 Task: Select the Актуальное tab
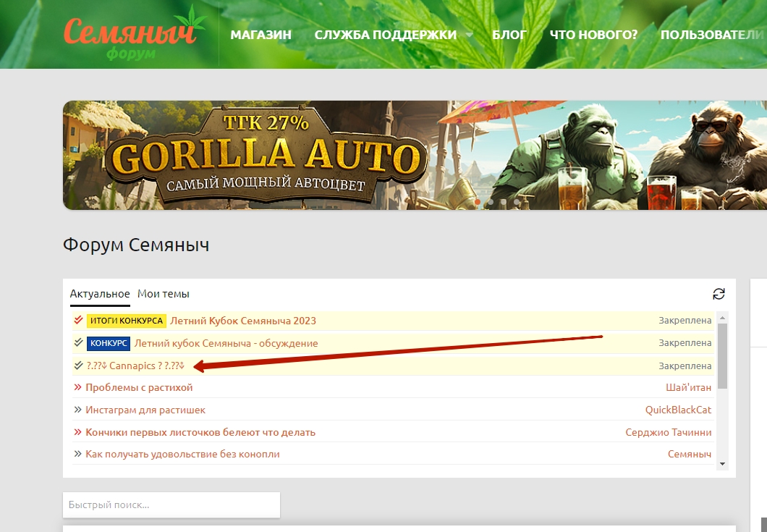point(100,294)
